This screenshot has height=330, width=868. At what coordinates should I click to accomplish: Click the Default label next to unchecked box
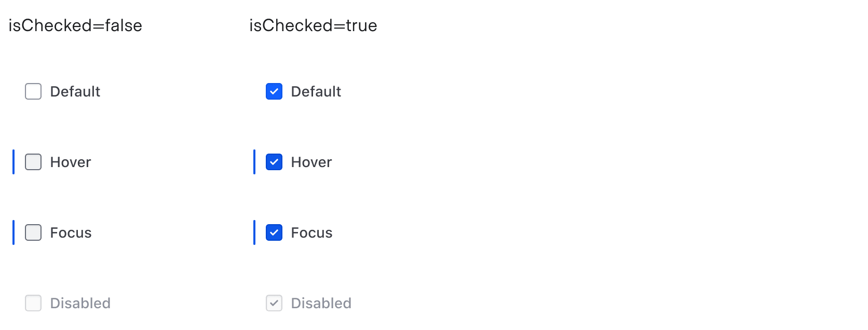pyautogui.click(x=75, y=91)
